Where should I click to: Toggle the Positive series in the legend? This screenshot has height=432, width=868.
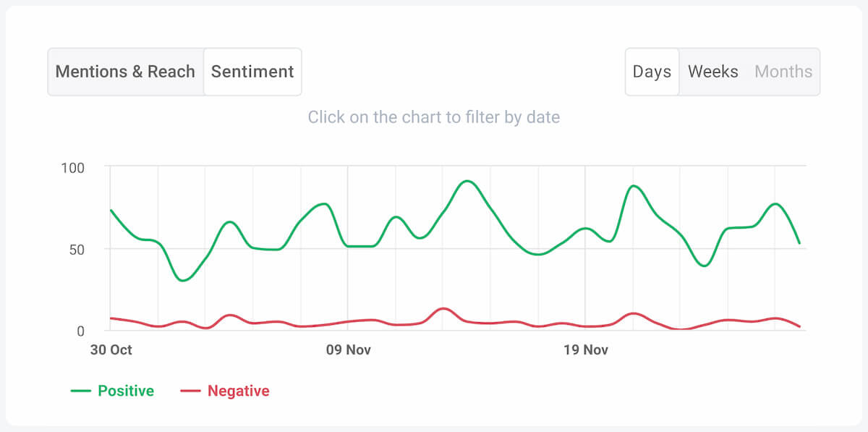pos(124,391)
